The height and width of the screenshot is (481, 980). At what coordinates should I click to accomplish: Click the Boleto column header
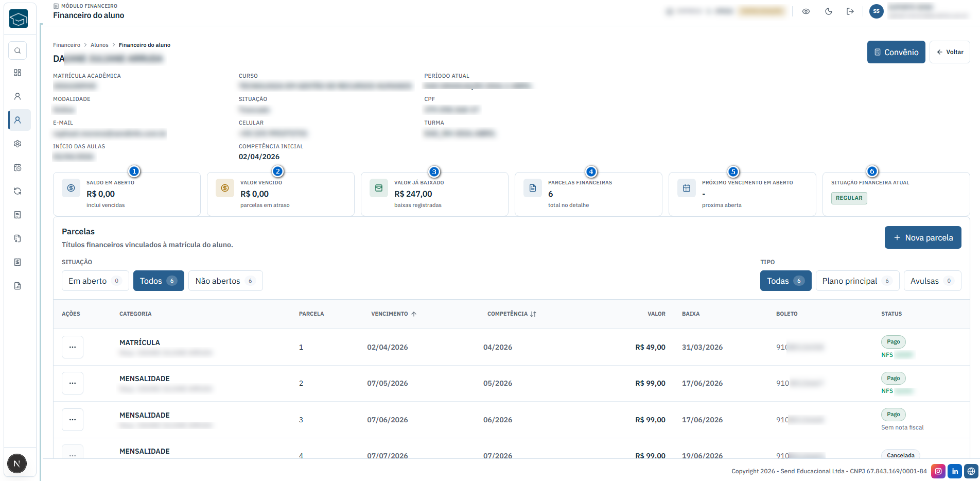pos(787,314)
